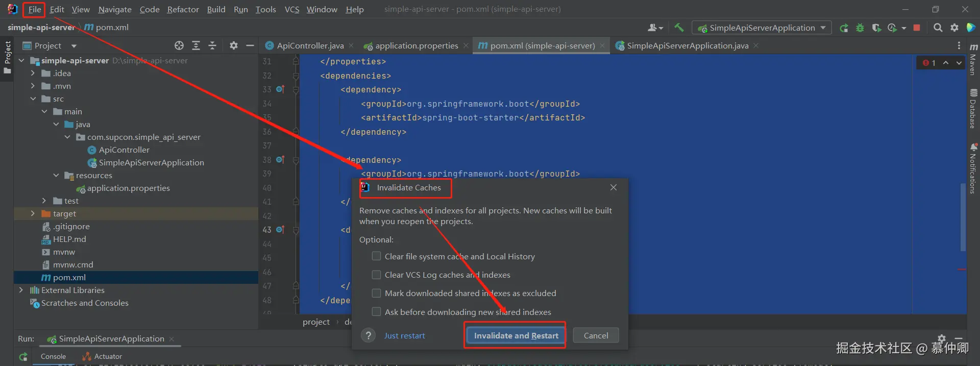The height and width of the screenshot is (366, 980).
Task: Check Ask before downloading new shared indexes
Action: tap(376, 311)
